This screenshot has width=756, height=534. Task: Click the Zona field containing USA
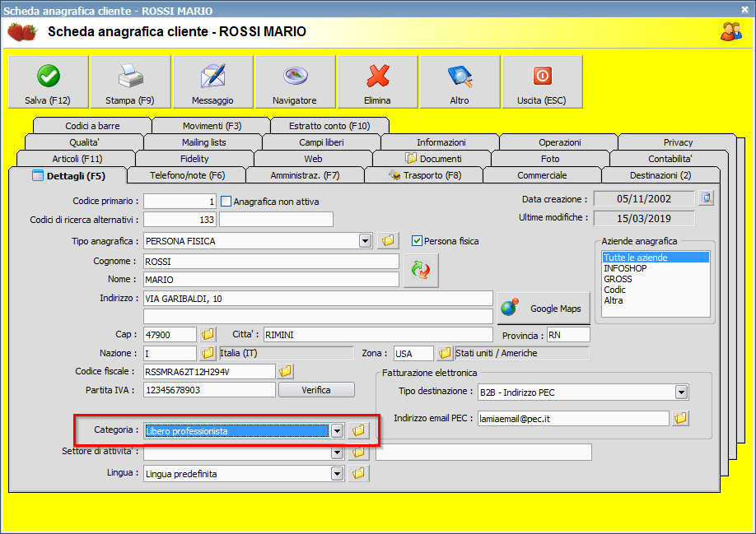tap(413, 354)
